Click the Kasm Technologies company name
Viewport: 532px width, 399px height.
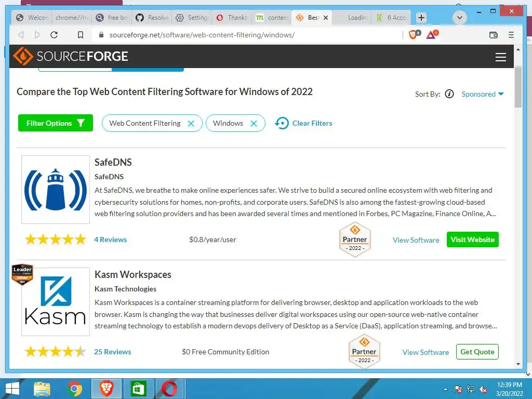click(x=126, y=289)
